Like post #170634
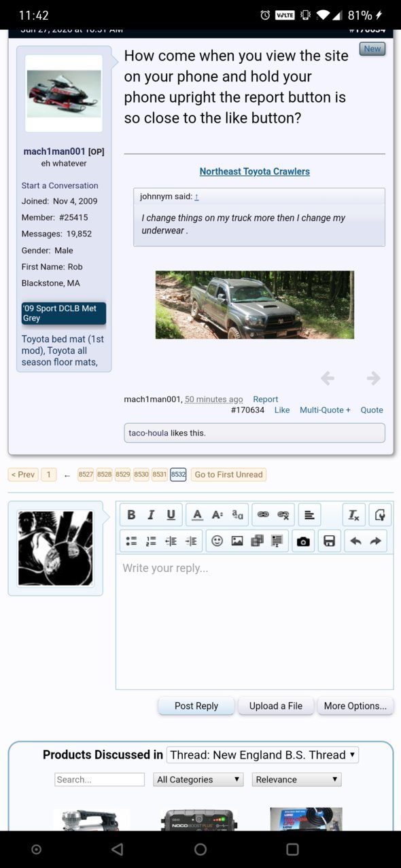Viewport: 401px width, 868px height. 282,410
